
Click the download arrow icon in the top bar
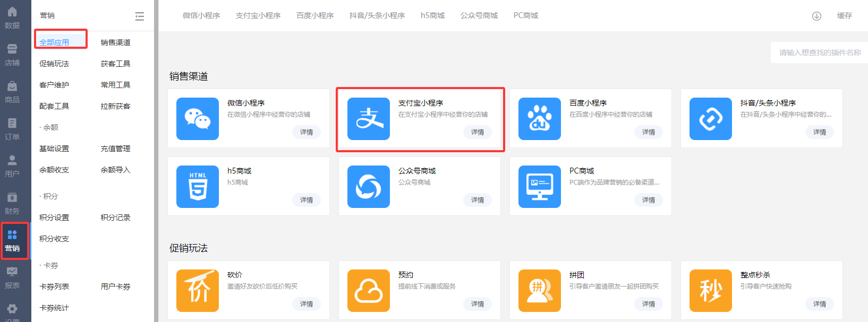[817, 16]
